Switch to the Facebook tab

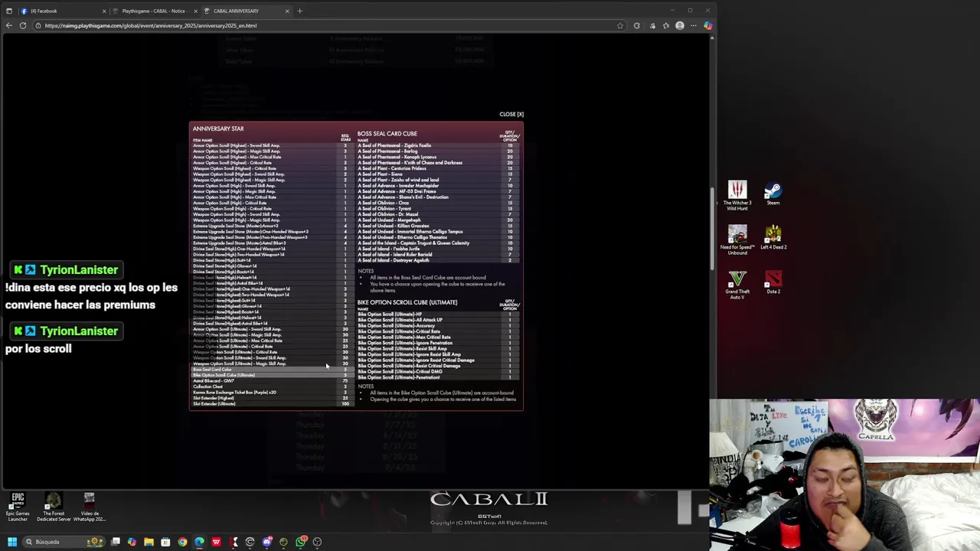pos(63,11)
